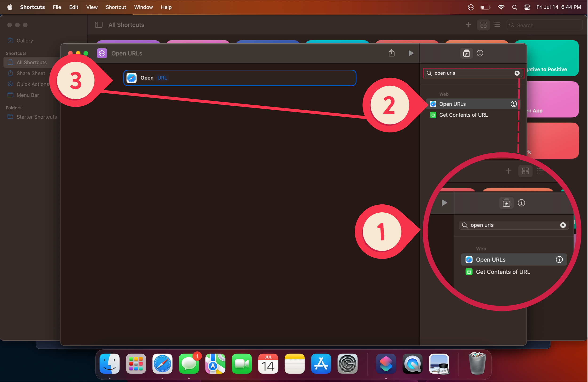Click the Open URLs shortcut icon in title bar
Image resolution: width=588 pixels, height=382 pixels.
102,53
